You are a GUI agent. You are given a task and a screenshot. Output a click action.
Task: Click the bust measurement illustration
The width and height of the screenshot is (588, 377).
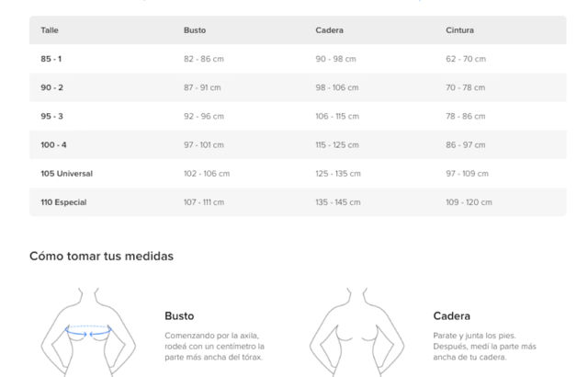(88, 333)
